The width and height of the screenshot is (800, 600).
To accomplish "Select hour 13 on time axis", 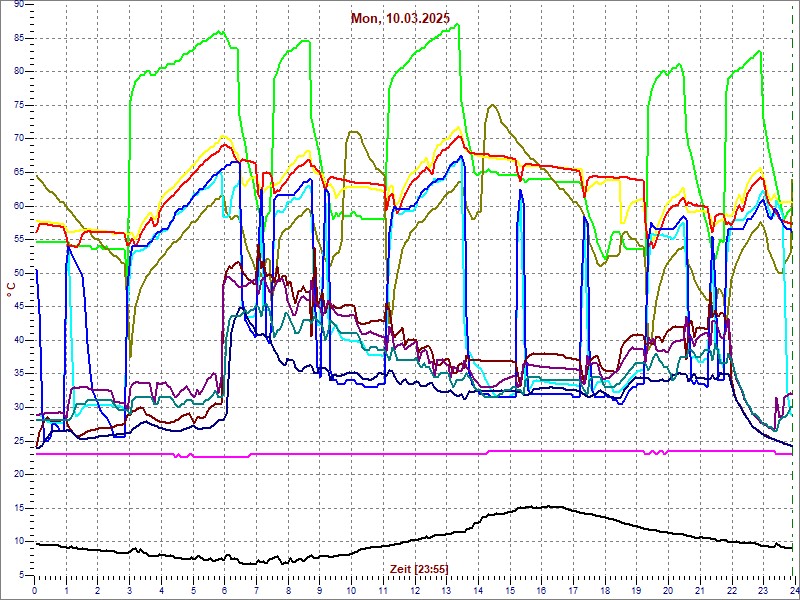I will tap(446, 590).
